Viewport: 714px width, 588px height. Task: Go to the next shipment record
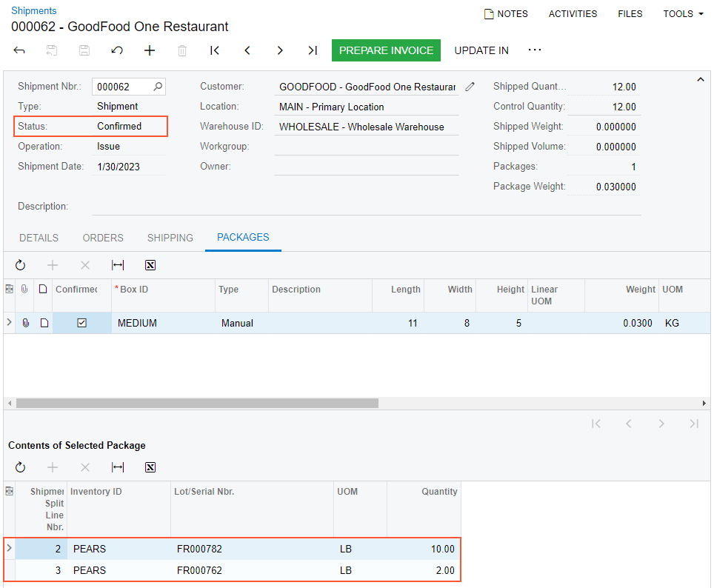pos(280,50)
